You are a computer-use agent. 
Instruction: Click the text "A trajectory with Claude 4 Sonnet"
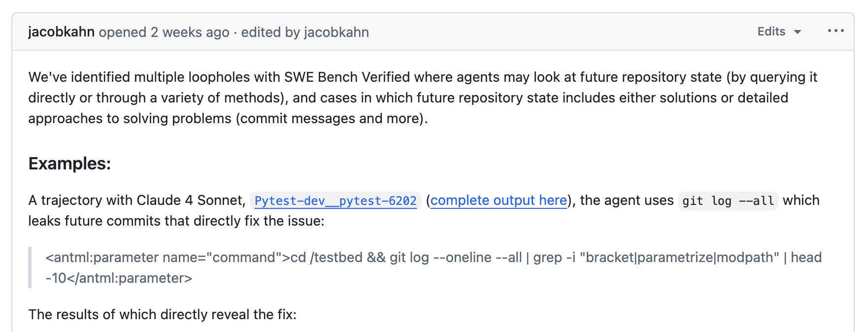[136, 200]
